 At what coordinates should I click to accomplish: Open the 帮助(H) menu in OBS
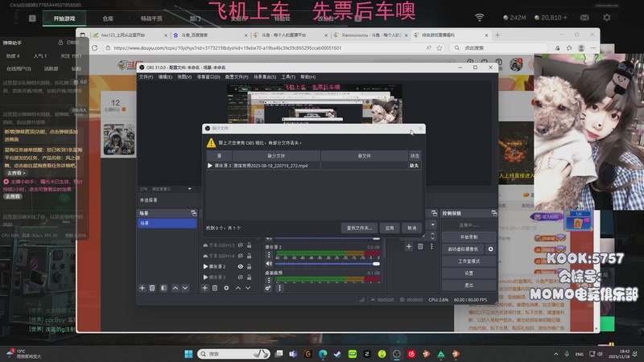tap(308, 77)
